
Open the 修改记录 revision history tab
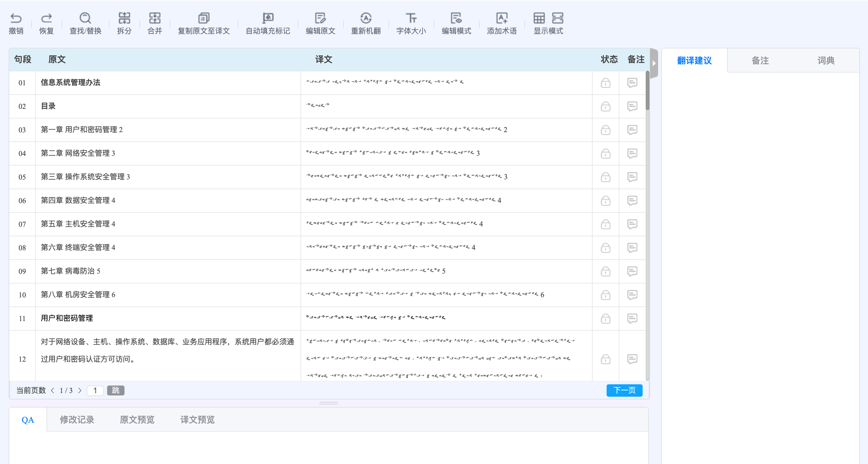(77, 420)
